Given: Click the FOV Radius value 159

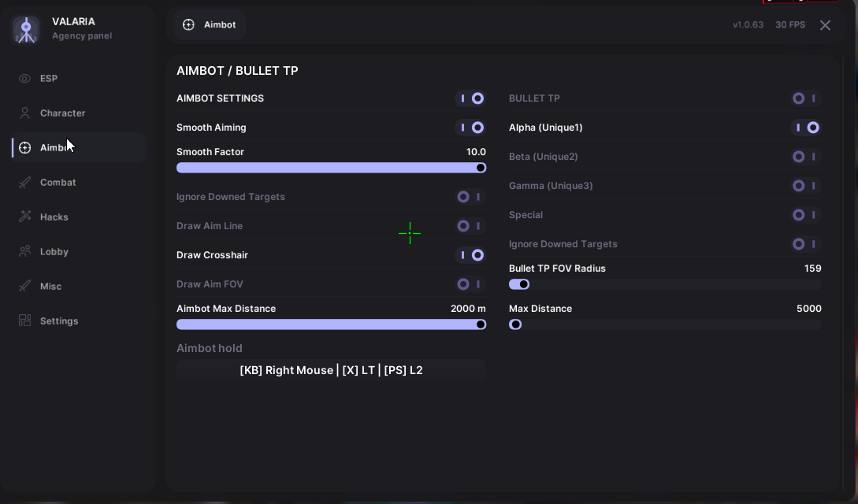Looking at the screenshot, I should point(812,269).
